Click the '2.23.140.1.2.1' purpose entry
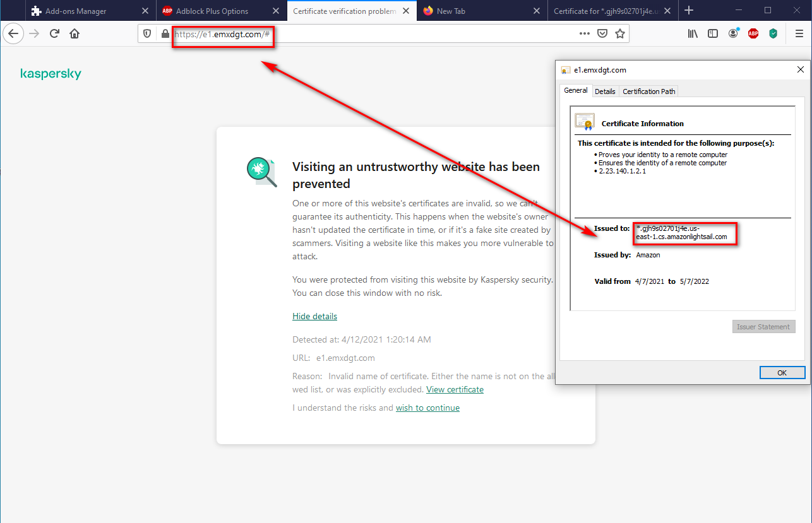This screenshot has width=812, height=523. point(622,171)
